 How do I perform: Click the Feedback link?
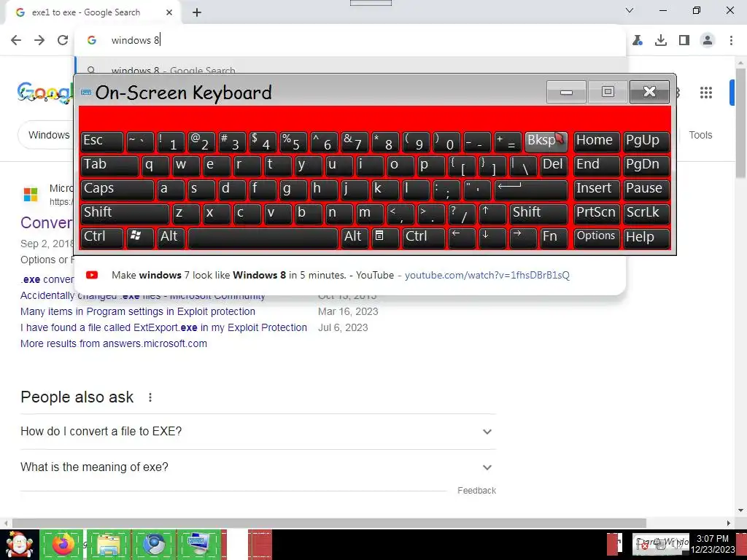(476, 491)
